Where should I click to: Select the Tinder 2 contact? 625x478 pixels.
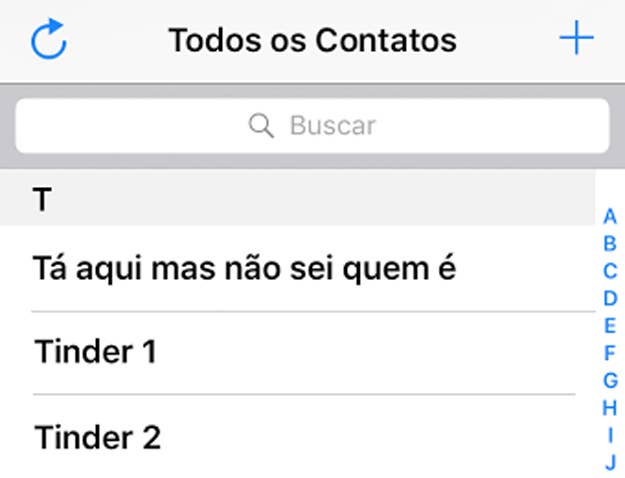tap(297, 437)
